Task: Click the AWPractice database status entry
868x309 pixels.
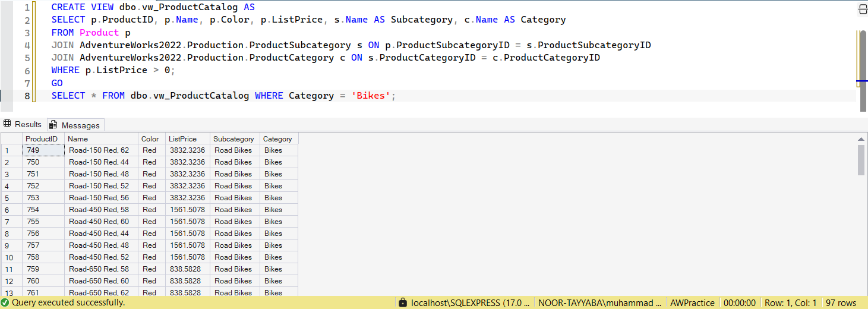Action: [692, 303]
